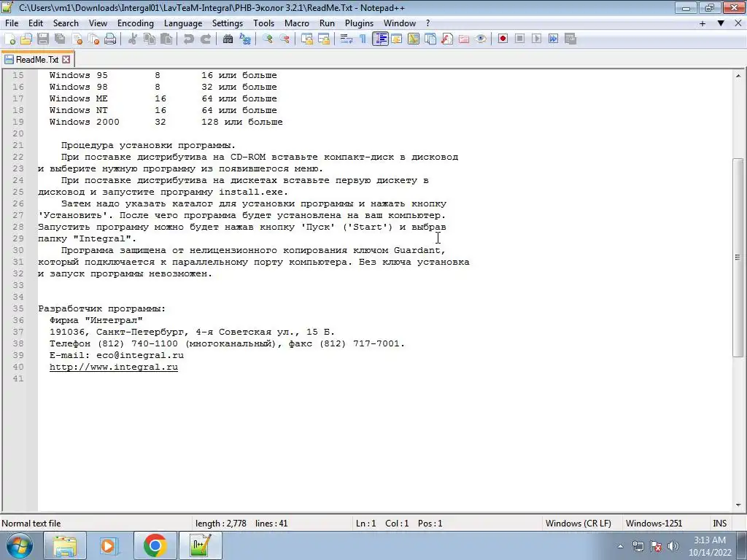747x560 pixels.
Task: Follow the http://www.integral.ru link
Action: tap(113, 367)
